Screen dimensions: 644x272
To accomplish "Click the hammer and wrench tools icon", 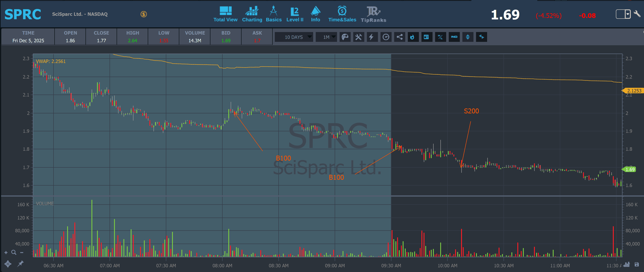I will click(x=358, y=37).
